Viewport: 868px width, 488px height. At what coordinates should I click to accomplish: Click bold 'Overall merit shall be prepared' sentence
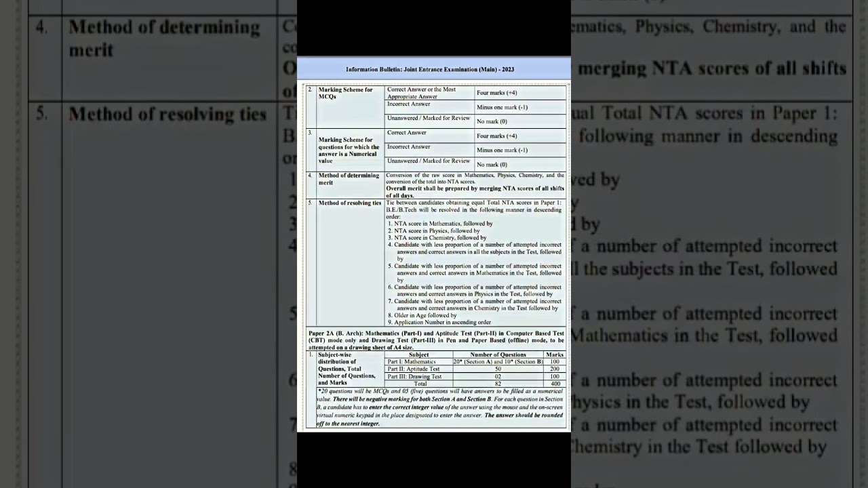[475, 192]
